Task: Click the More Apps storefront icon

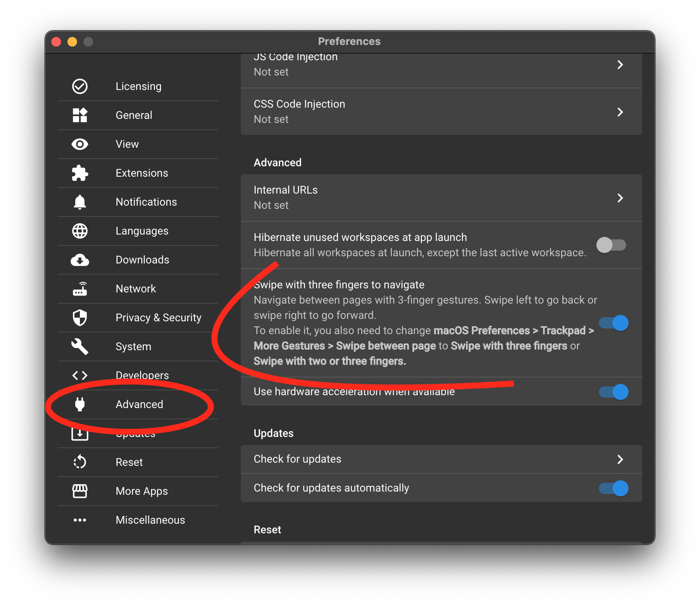Action: pyautogui.click(x=80, y=491)
